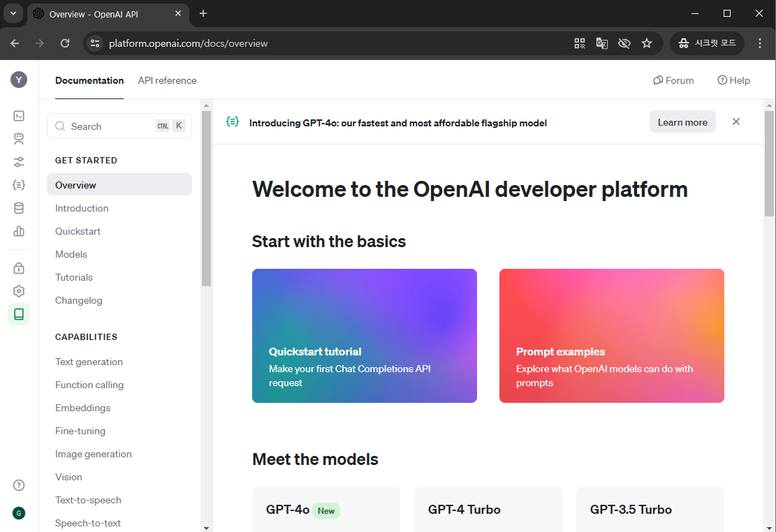Click the browser forward arrow
The image size is (776, 532).
pos(40,43)
